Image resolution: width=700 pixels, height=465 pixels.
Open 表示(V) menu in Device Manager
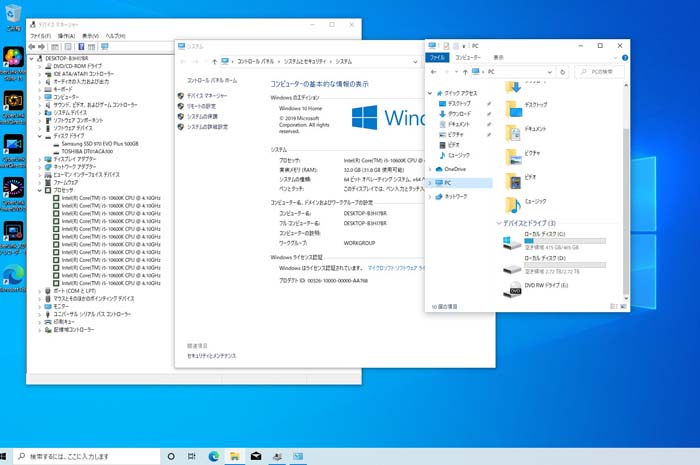pos(90,36)
